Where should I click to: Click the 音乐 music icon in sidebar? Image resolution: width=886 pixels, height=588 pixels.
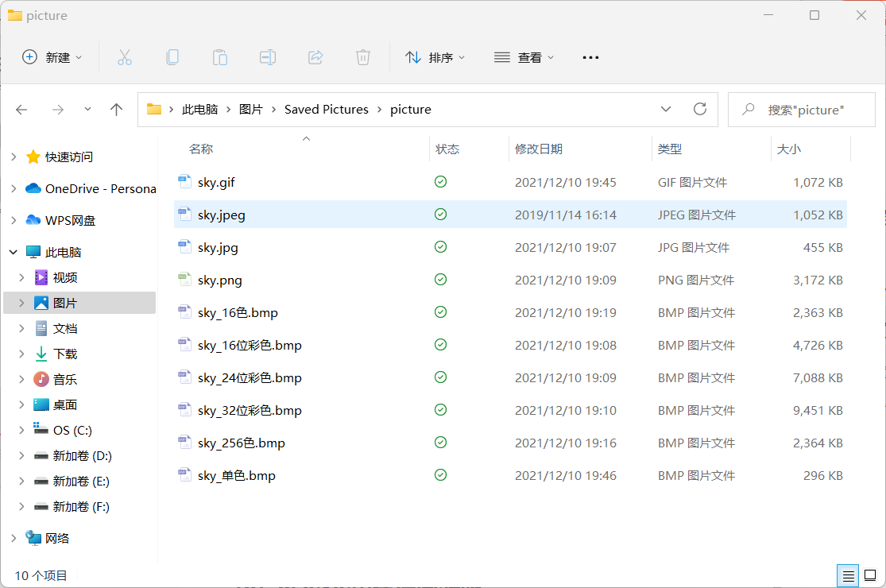[41, 379]
